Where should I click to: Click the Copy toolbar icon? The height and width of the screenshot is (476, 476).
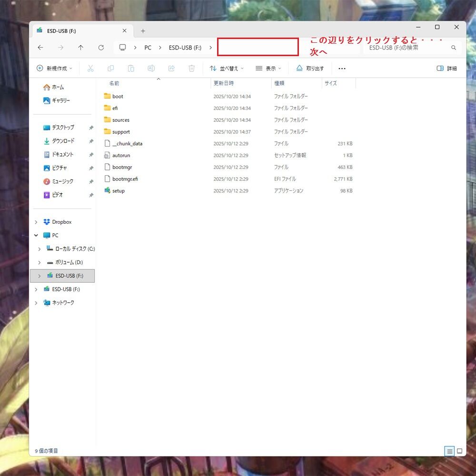(x=111, y=68)
